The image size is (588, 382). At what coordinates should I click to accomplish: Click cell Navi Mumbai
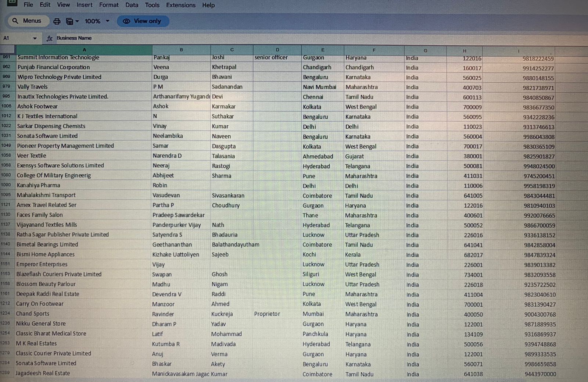pyautogui.click(x=319, y=87)
